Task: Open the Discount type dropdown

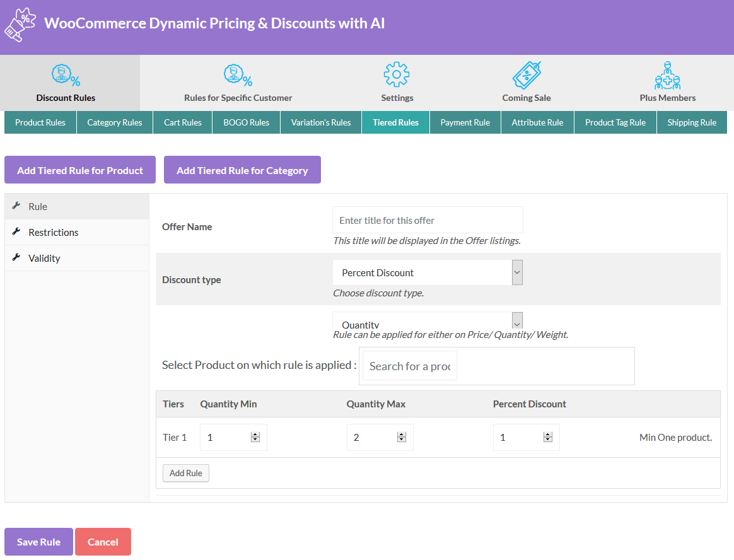Action: coord(428,272)
